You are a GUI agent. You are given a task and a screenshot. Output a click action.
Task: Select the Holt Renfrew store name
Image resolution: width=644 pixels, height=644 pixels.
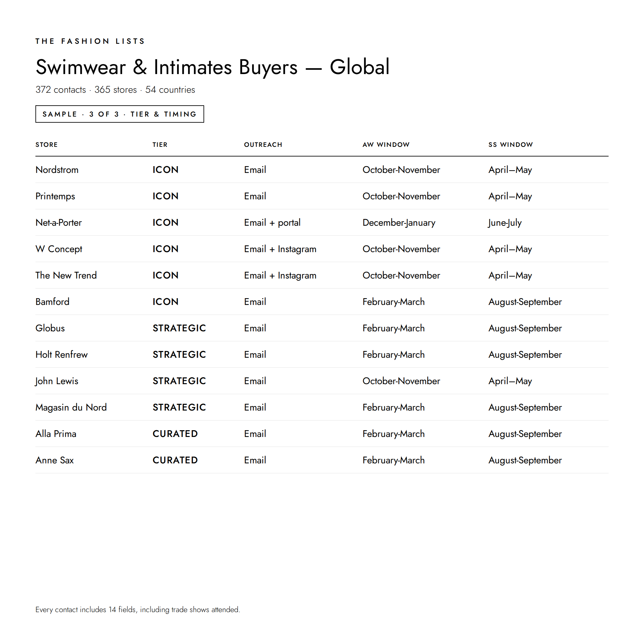coord(62,354)
